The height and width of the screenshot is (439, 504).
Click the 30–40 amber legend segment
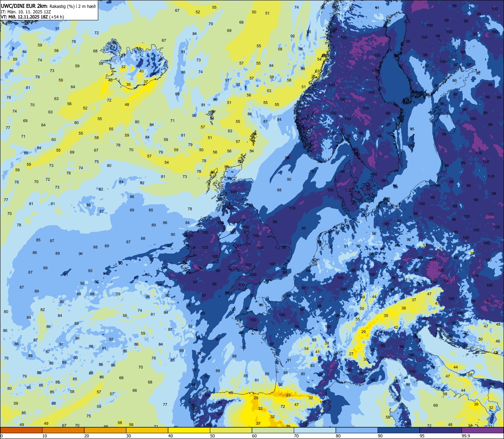(147, 430)
